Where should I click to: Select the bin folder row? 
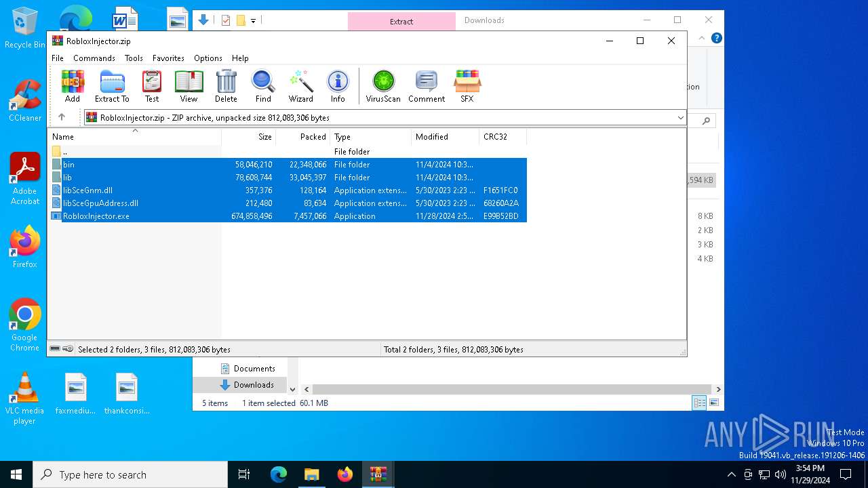[288, 165]
